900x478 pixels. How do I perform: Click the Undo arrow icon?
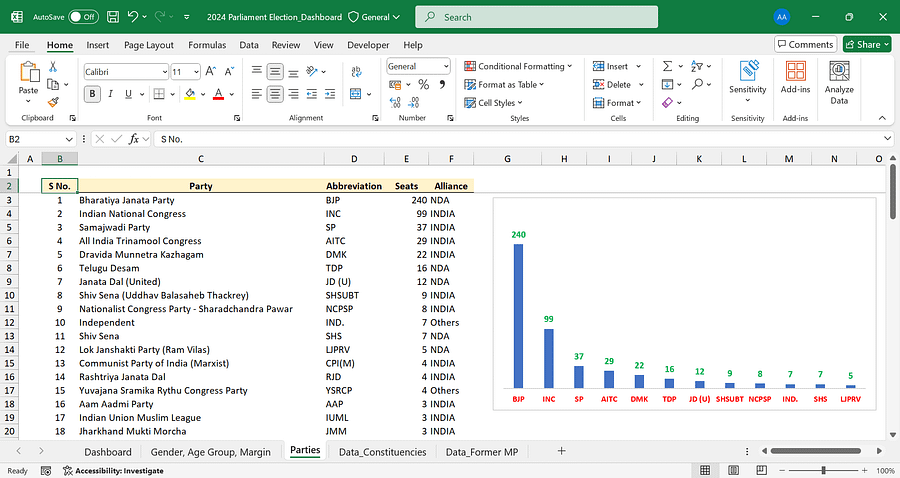click(133, 17)
